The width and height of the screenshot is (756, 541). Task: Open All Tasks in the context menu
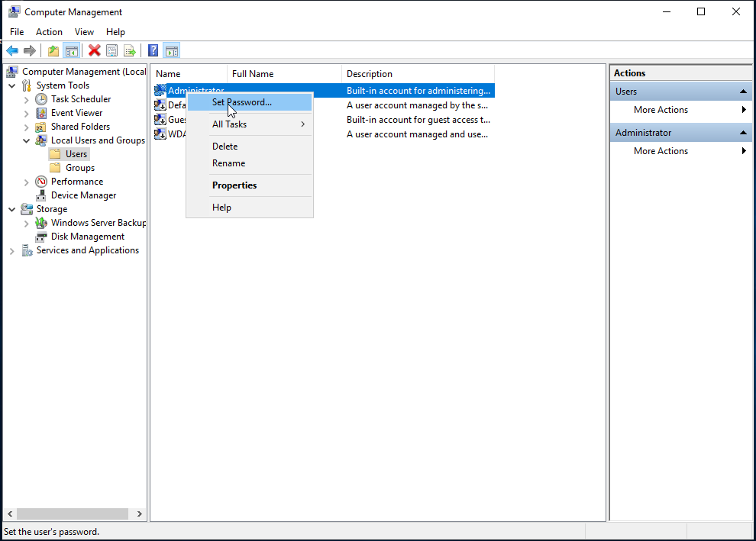229,124
